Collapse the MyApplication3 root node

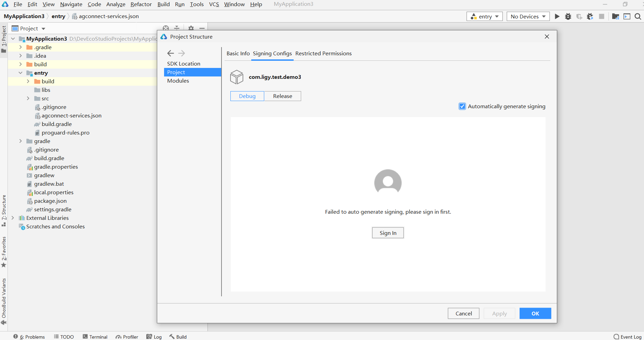pos(13,39)
